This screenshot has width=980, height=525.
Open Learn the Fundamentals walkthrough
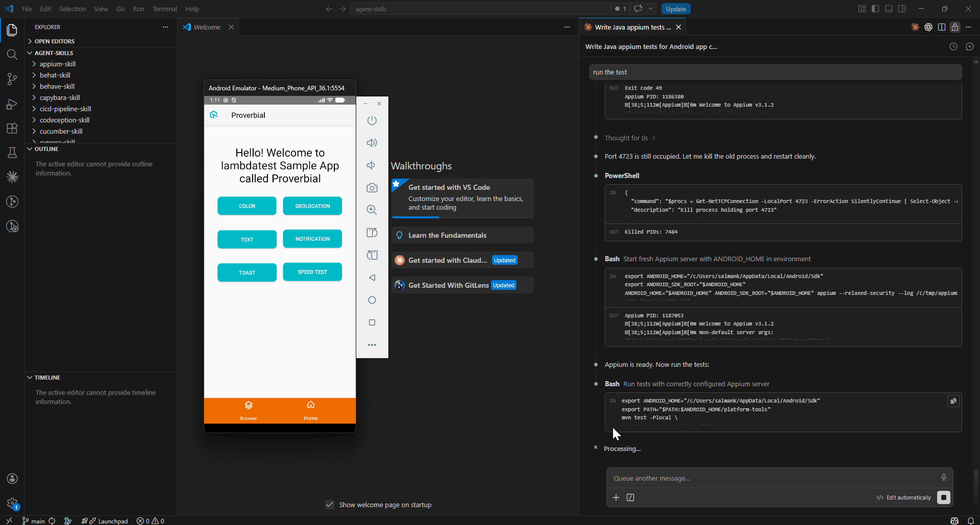click(x=463, y=235)
